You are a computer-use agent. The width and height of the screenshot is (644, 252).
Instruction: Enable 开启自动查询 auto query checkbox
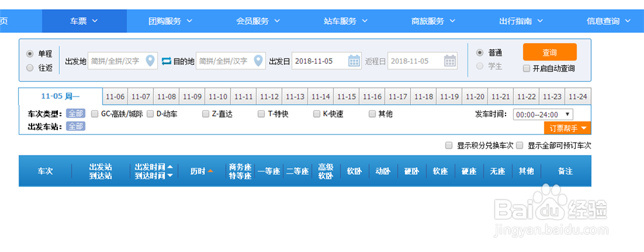click(527, 68)
